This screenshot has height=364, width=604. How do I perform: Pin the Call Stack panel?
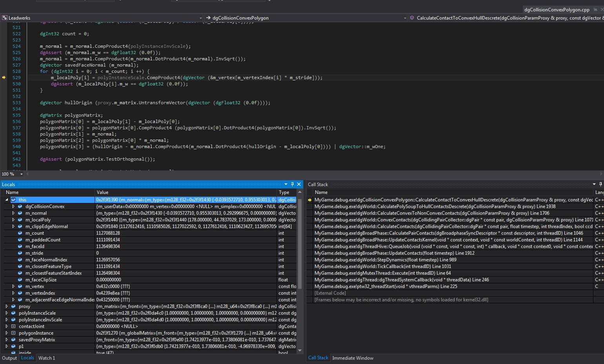click(600, 184)
